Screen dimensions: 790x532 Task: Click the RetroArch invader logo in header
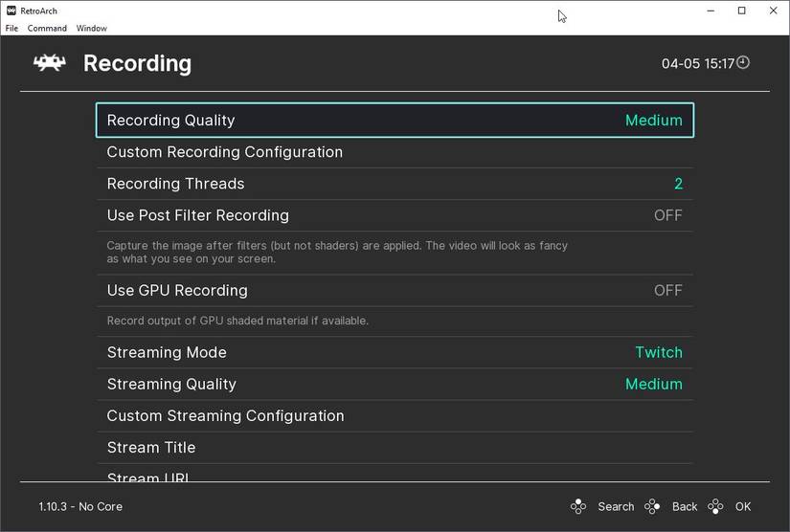pyautogui.click(x=50, y=63)
